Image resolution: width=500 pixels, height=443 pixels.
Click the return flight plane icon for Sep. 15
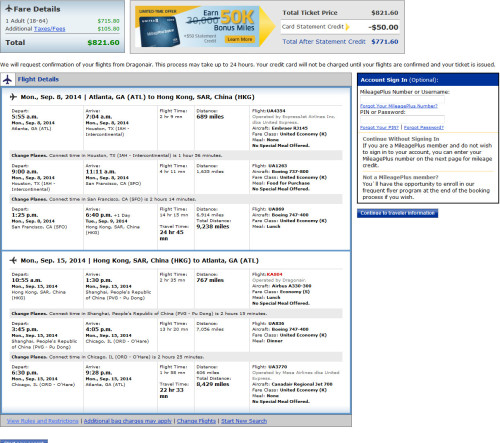pos(13,260)
